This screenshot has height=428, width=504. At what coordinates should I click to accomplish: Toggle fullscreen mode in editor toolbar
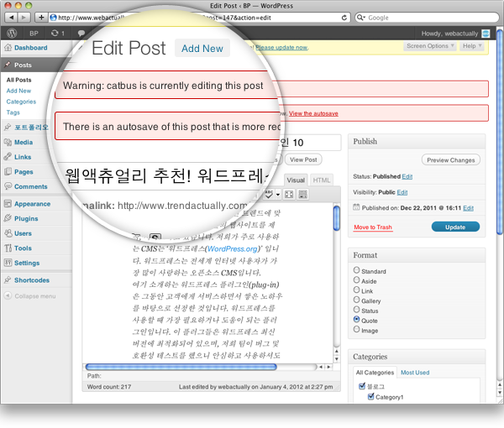click(x=289, y=194)
